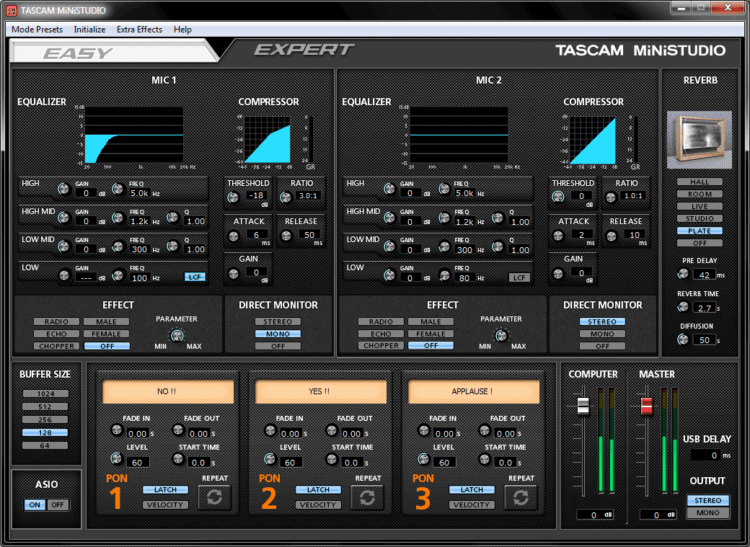Turn reverb OFF
The image size is (750, 547).
click(699, 243)
